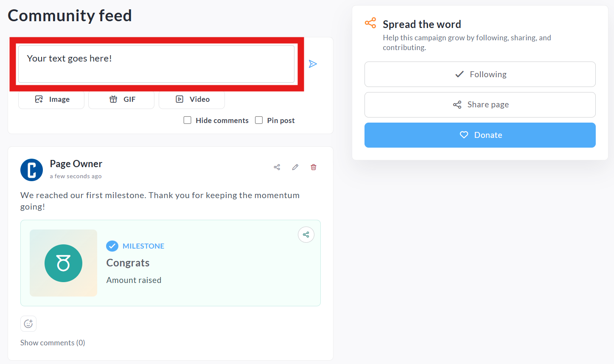The width and height of the screenshot is (614, 364).
Task: Enable the Pin post checkbox
Action: point(259,120)
